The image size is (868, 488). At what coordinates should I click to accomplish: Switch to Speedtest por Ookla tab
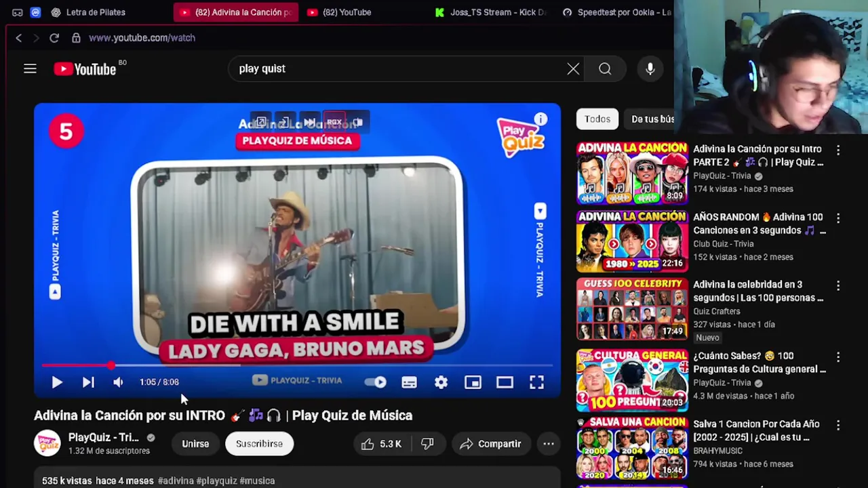point(617,12)
